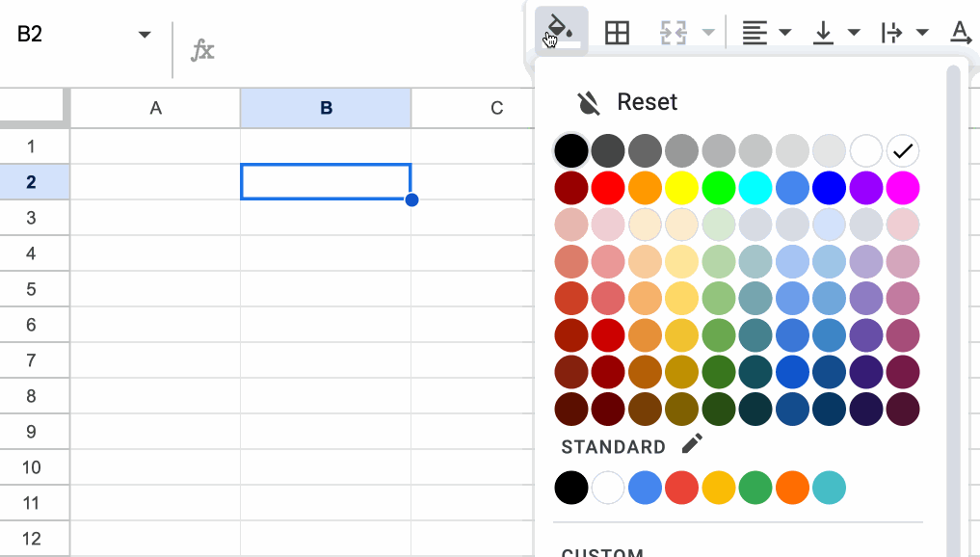Viewport: 980px width, 557px height.
Task: Reset the fill color
Action: (x=626, y=102)
